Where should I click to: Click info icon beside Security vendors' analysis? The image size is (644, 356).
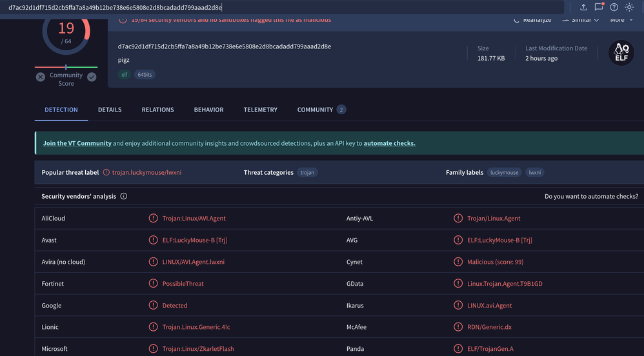tap(124, 196)
